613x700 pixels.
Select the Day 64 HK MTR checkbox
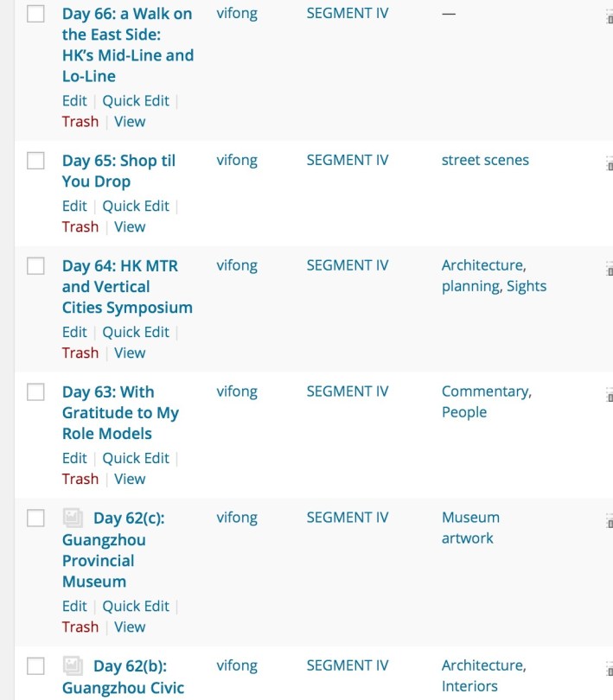pyautogui.click(x=35, y=266)
